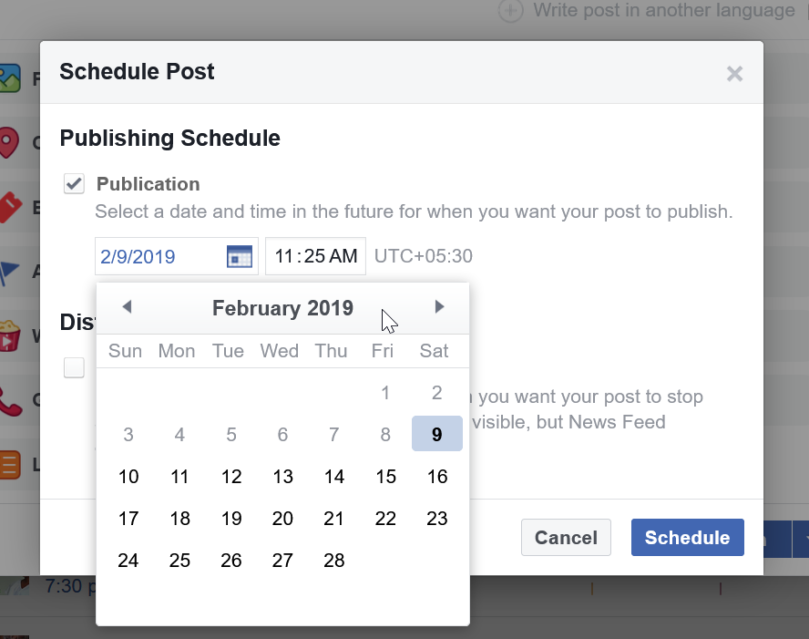Select February 15 on the calendar
This screenshot has width=809, height=639.
click(x=385, y=476)
